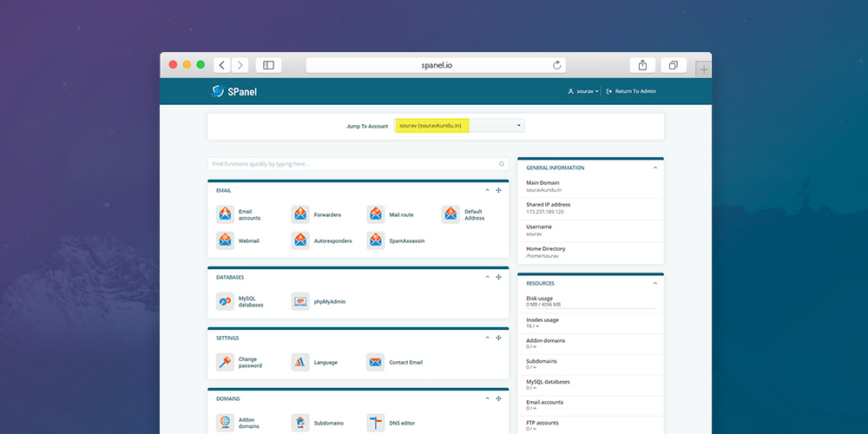Collapse the DATABASES section

coord(487,277)
